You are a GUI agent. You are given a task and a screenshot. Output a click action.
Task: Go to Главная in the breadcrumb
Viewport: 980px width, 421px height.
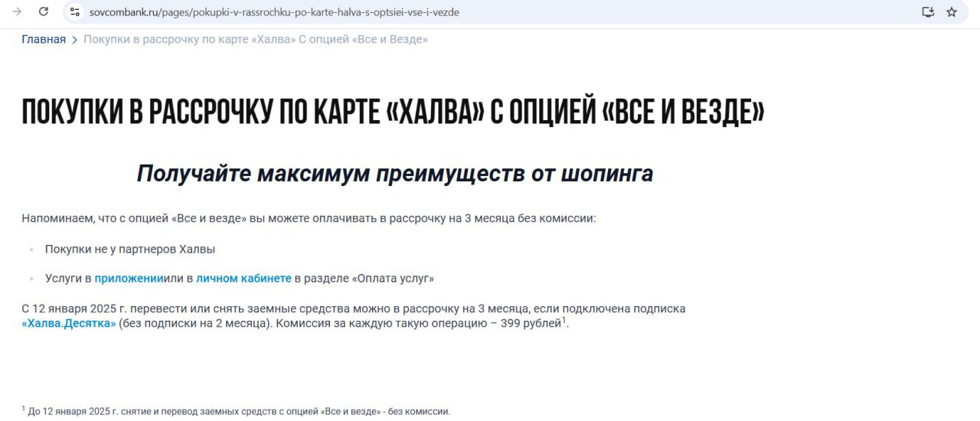point(44,39)
